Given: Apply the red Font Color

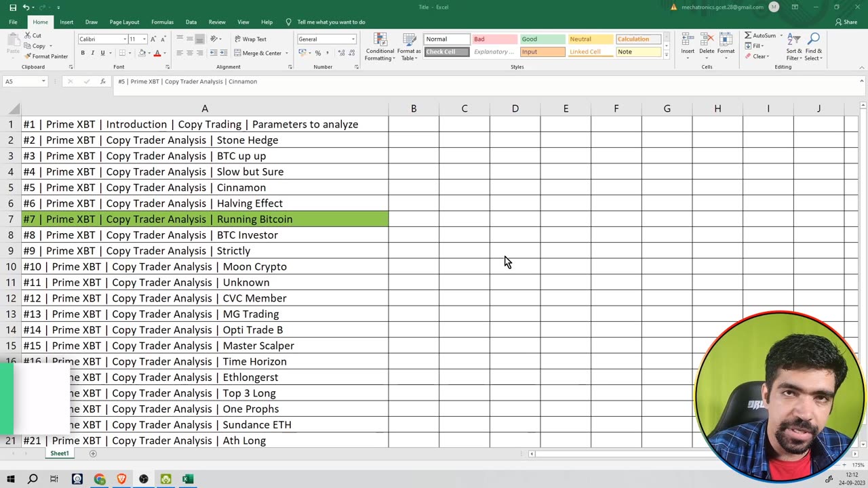Looking at the screenshot, I should (x=157, y=53).
